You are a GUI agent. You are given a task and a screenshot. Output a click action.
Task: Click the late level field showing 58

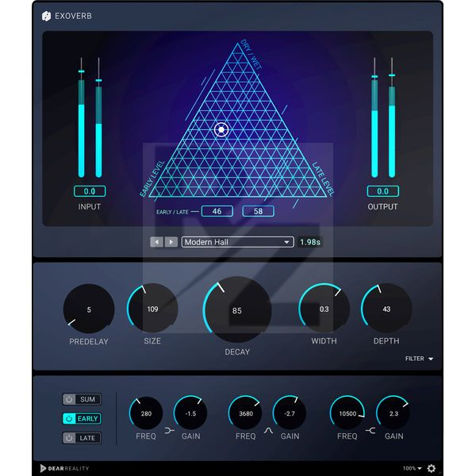pos(259,211)
